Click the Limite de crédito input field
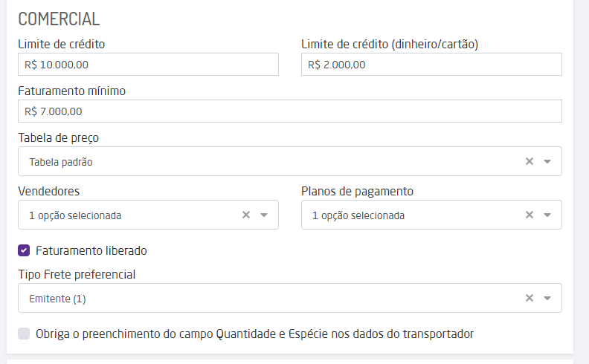The height and width of the screenshot is (364, 589). coord(148,65)
